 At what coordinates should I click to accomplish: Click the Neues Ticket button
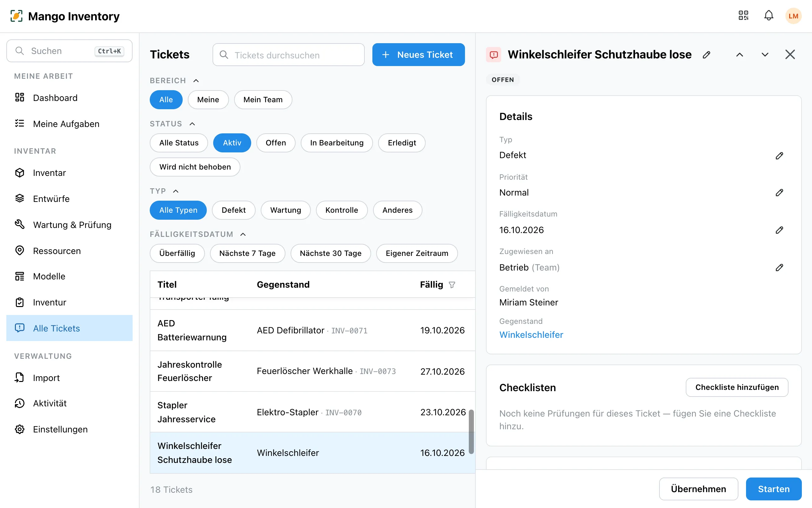tap(418, 55)
